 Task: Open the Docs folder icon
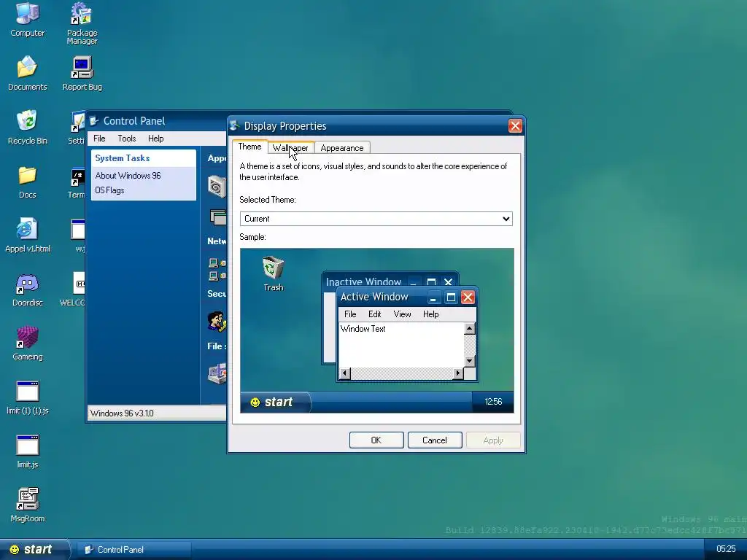(x=27, y=181)
